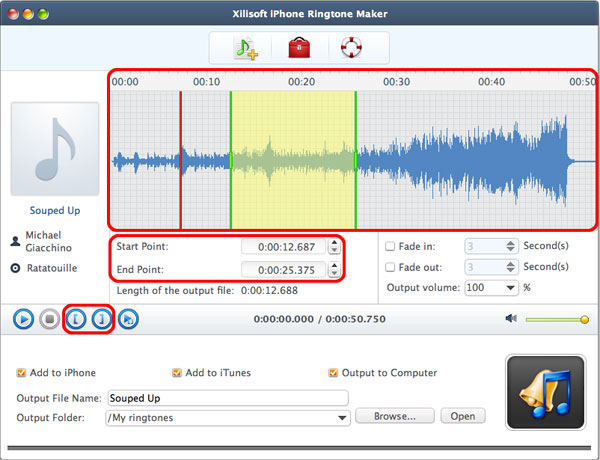Click the 00:30 timeline ruler mark
600x460 pixels.
point(396,82)
